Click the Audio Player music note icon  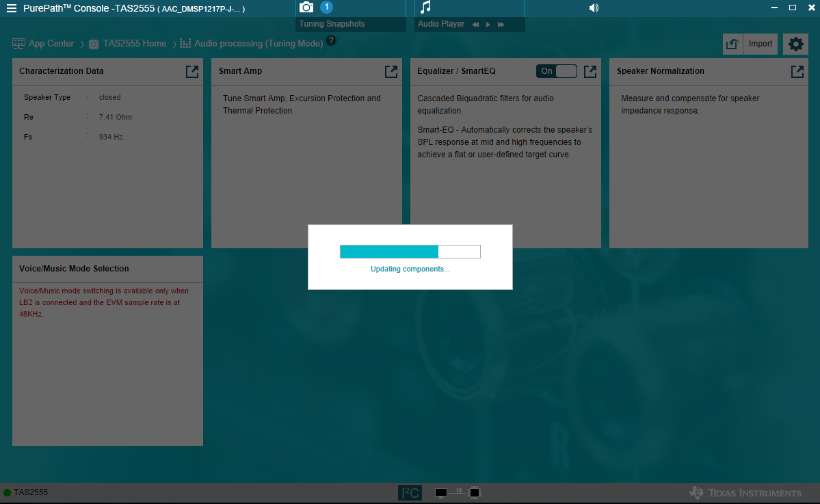click(x=426, y=7)
